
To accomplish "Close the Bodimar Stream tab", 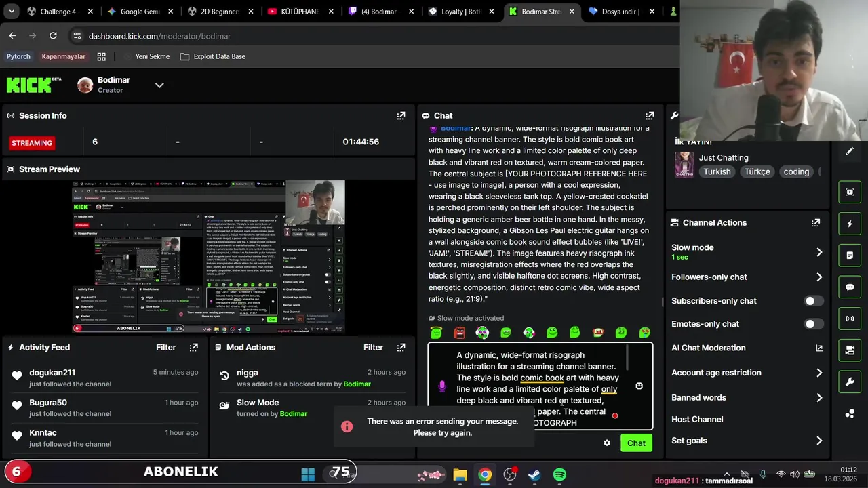I will point(572,12).
